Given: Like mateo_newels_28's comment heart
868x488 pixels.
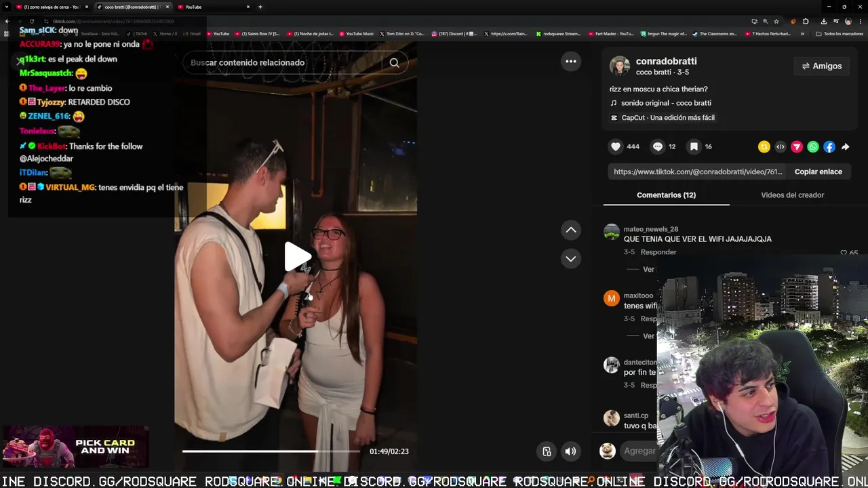Looking at the screenshot, I should click(x=844, y=253).
